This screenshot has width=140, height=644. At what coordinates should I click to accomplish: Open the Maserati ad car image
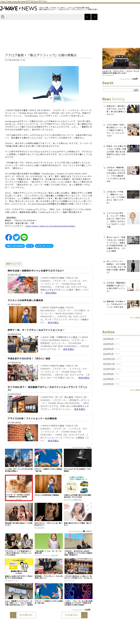coord(121,58)
